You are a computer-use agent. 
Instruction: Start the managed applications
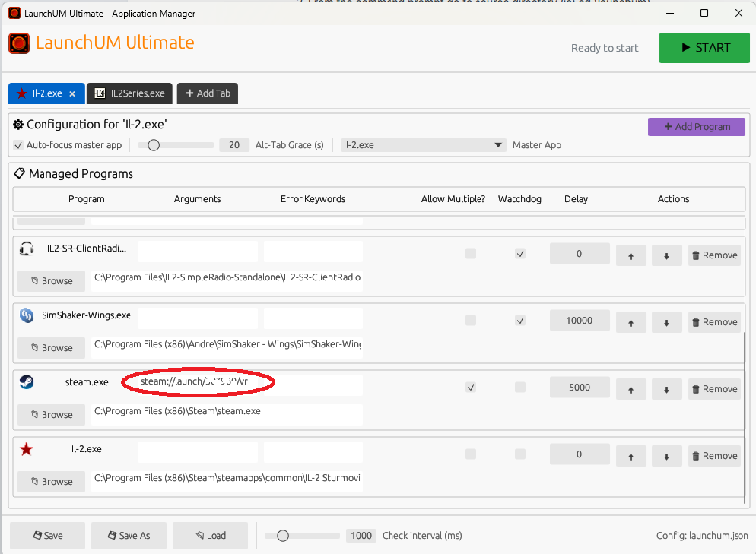click(x=704, y=48)
